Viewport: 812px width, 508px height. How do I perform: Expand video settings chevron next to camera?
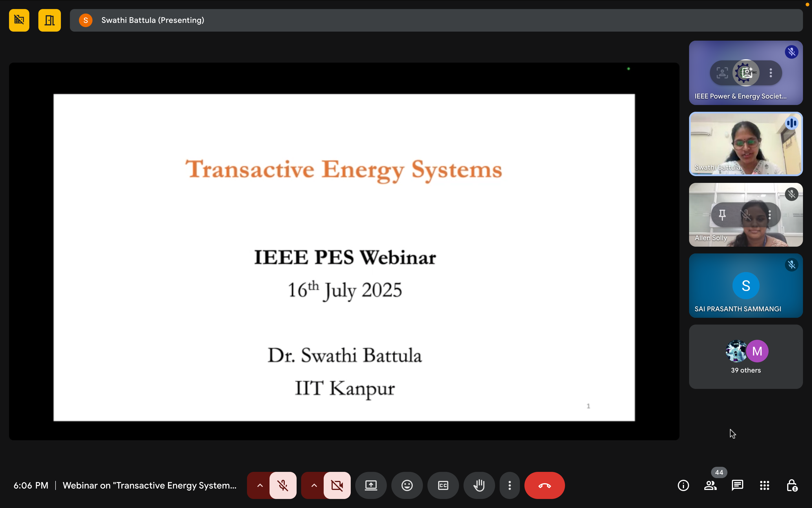point(314,485)
